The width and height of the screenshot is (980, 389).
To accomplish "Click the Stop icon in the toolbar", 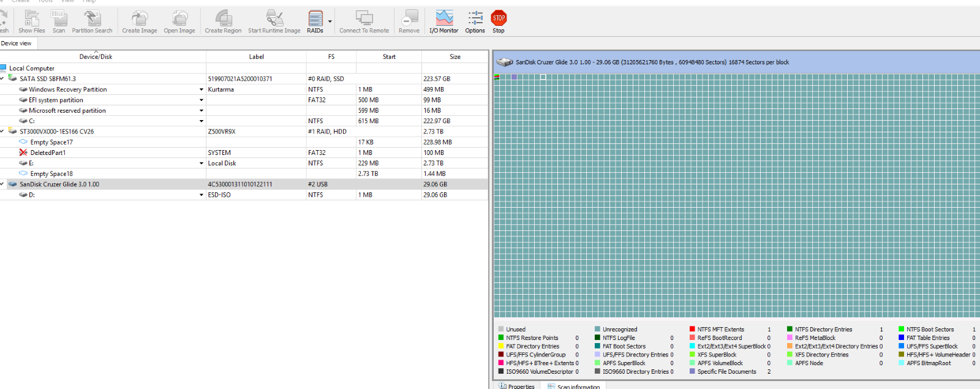I will [499, 21].
